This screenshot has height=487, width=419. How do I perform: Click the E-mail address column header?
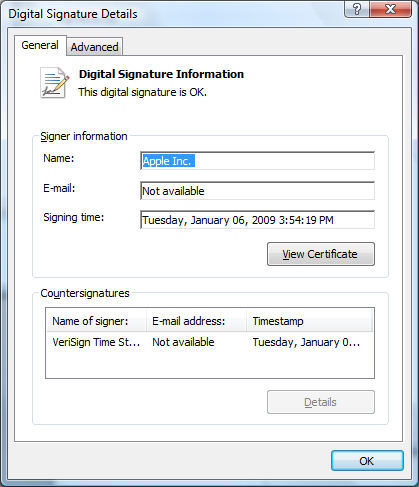pos(196,321)
